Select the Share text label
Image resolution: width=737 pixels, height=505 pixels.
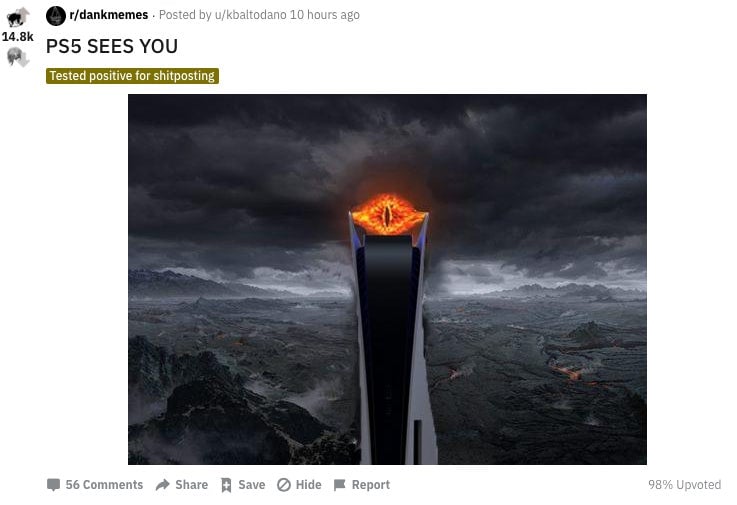click(191, 485)
